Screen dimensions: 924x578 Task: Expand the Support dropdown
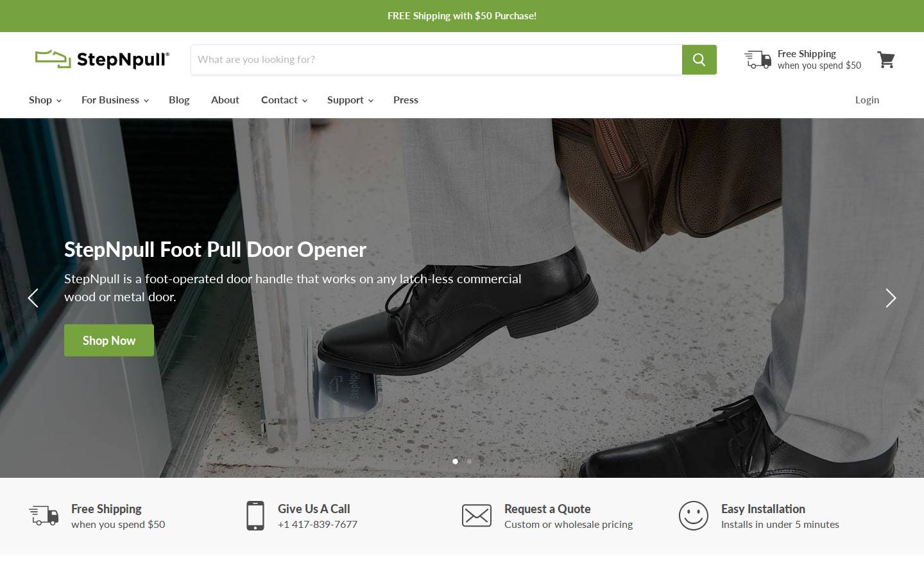350,100
